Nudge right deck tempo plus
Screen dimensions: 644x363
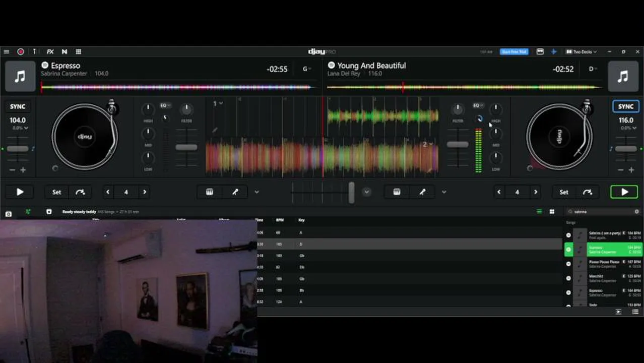(x=631, y=170)
